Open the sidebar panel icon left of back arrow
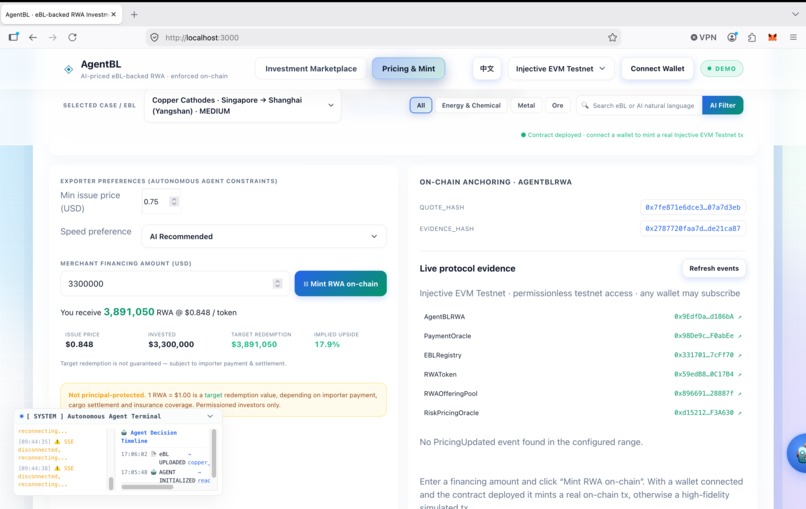 13,37
